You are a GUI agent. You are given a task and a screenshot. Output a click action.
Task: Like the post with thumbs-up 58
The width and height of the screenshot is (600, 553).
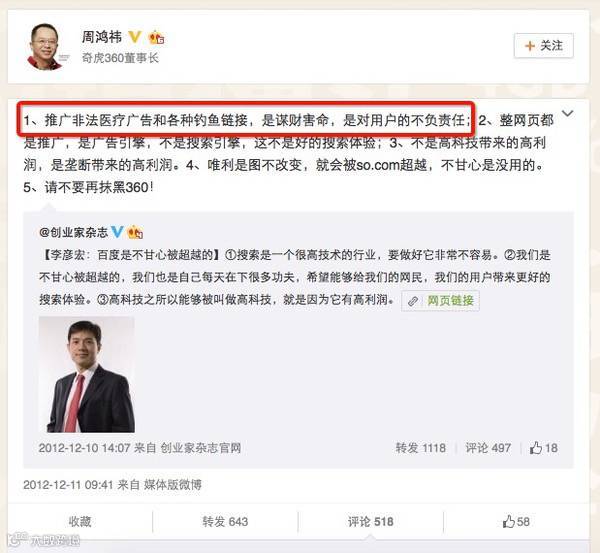(x=516, y=521)
